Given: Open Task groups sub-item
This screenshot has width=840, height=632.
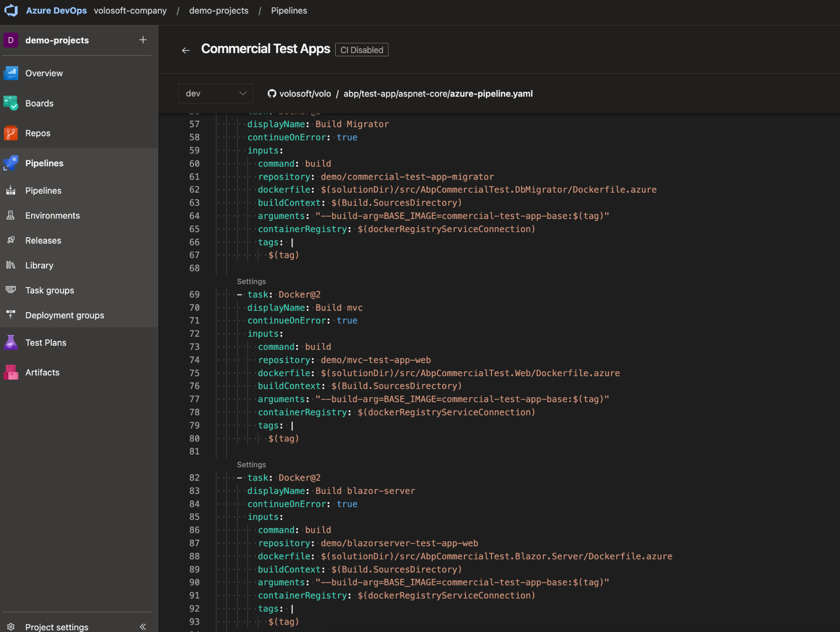Looking at the screenshot, I should (x=49, y=290).
